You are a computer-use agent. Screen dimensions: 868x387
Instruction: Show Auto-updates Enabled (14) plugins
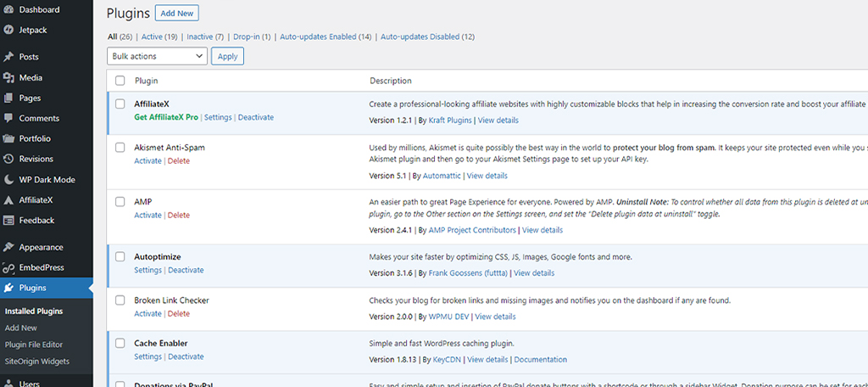pos(325,36)
